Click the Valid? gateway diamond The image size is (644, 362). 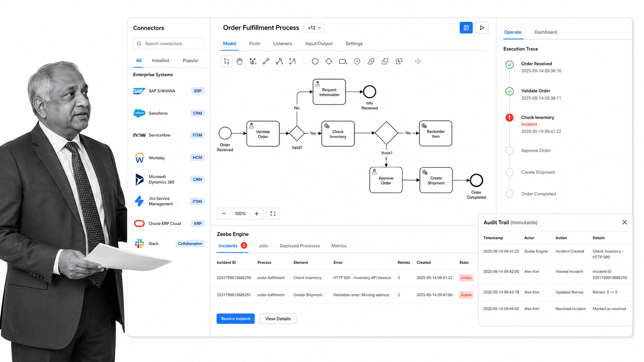tap(297, 133)
